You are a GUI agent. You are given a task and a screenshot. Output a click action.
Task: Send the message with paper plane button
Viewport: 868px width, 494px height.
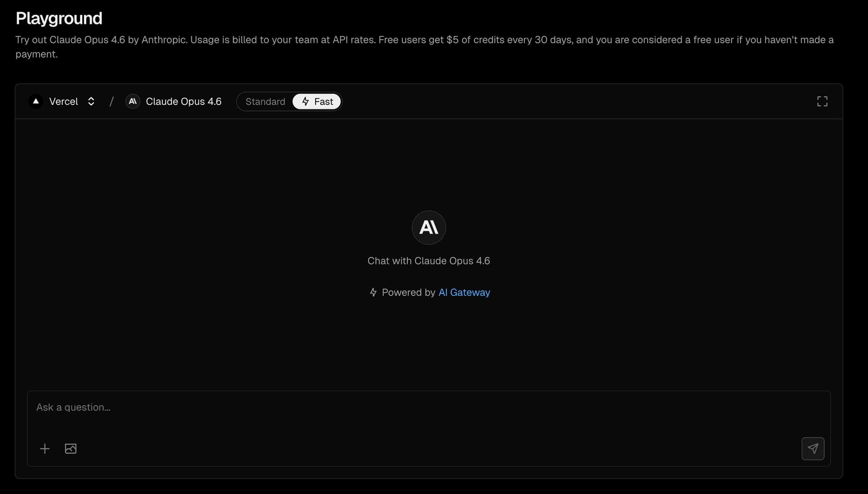coord(812,448)
